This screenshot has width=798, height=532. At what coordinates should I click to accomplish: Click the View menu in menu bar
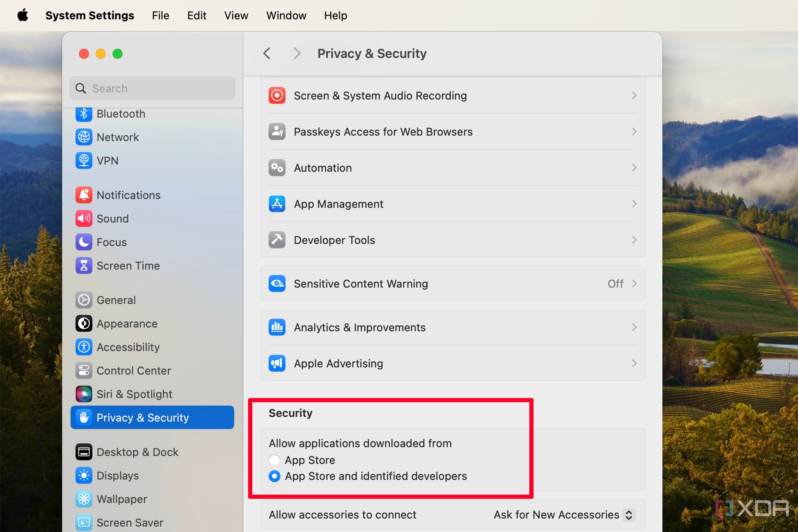tap(235, 16)
